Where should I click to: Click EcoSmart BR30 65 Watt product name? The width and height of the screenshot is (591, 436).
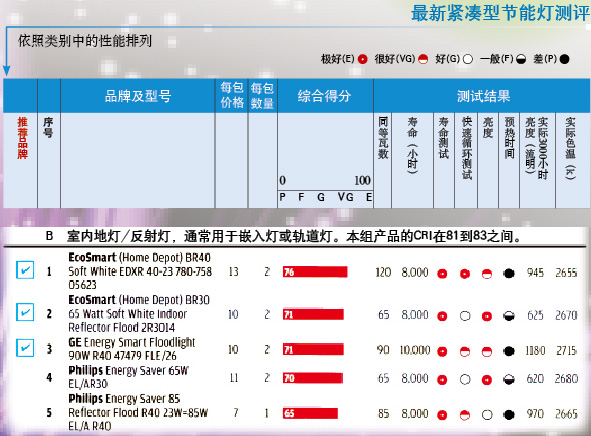click(x=139, y=314)
